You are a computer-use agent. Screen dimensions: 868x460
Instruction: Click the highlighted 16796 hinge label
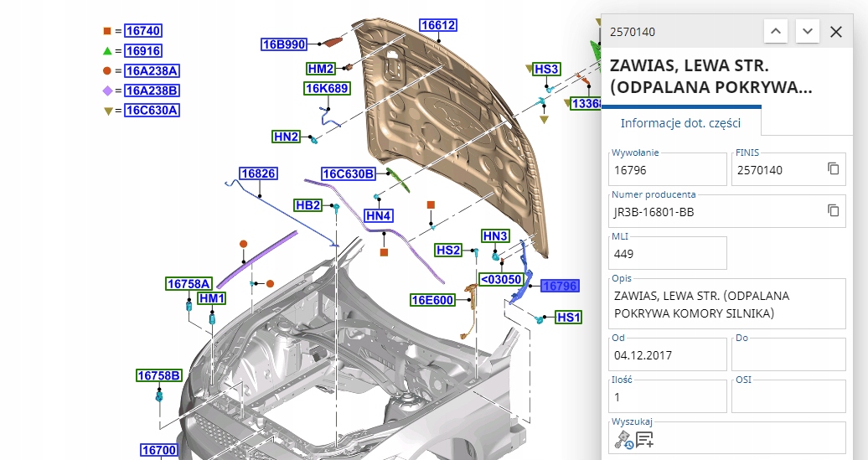[561, 286]
